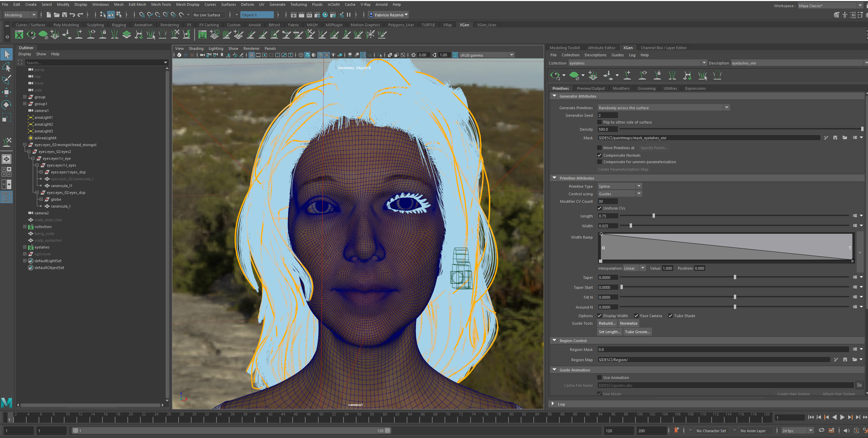The width and height of the screenshot is (868, 438).
Task: Open Length expression editor icon
Action: [x=855, y=216]
